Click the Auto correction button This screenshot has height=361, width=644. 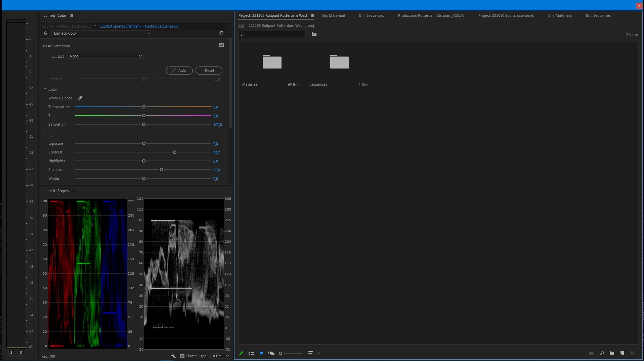(x=179, y=71)
